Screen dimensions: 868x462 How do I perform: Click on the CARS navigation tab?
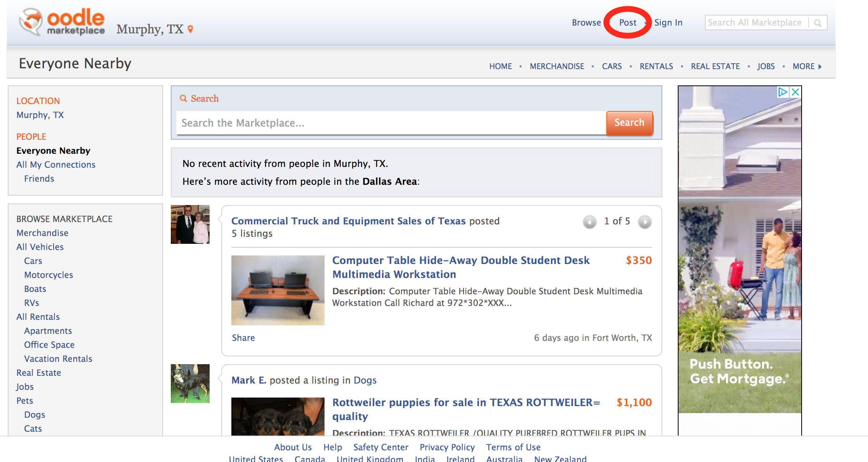point(612,66)
